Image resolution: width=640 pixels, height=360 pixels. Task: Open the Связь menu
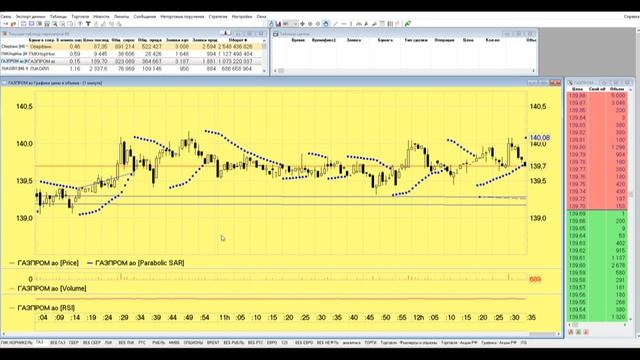click(6, 17)
